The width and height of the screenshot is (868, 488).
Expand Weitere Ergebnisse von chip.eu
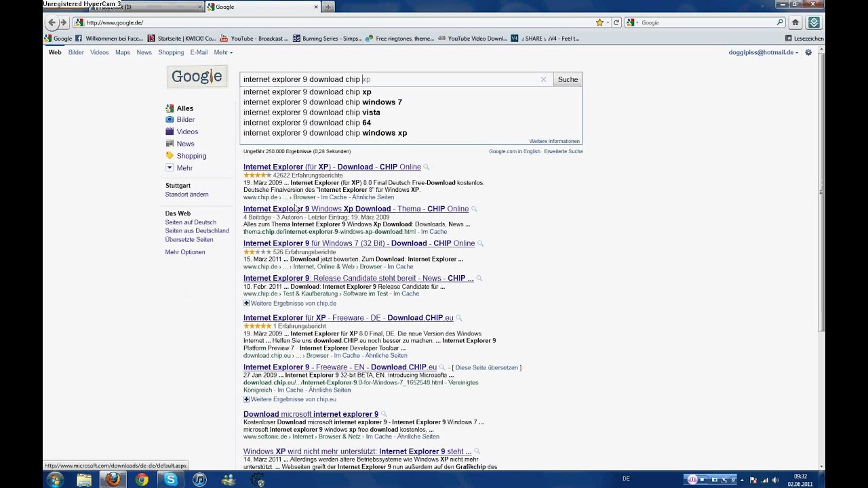coord(290,400)
